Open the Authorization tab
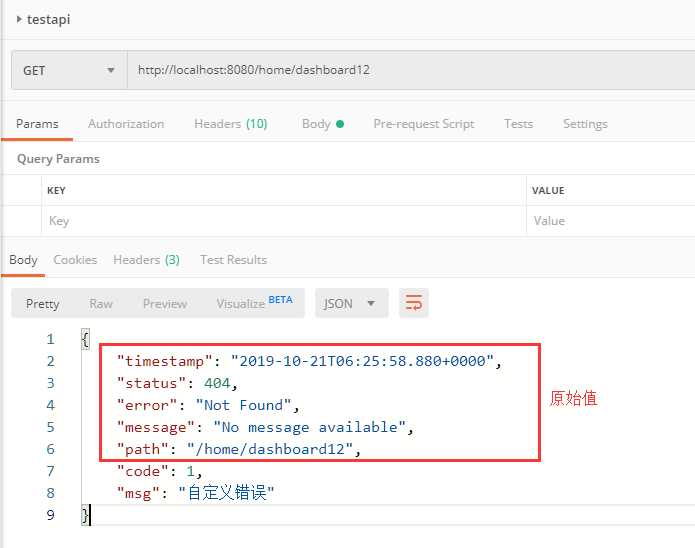The image size is (695, 548). 126,124
